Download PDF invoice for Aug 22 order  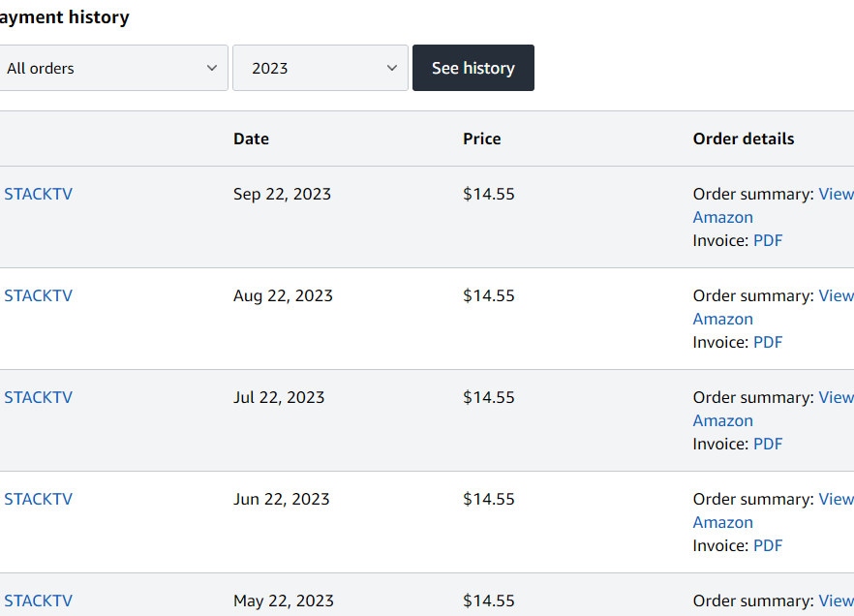pos(768,342)
